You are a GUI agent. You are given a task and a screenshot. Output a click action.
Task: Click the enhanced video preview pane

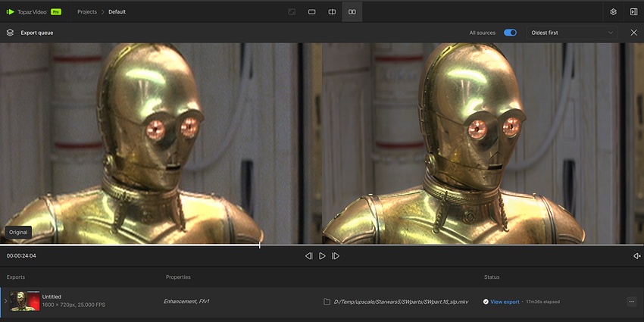[x=483, y=143]
